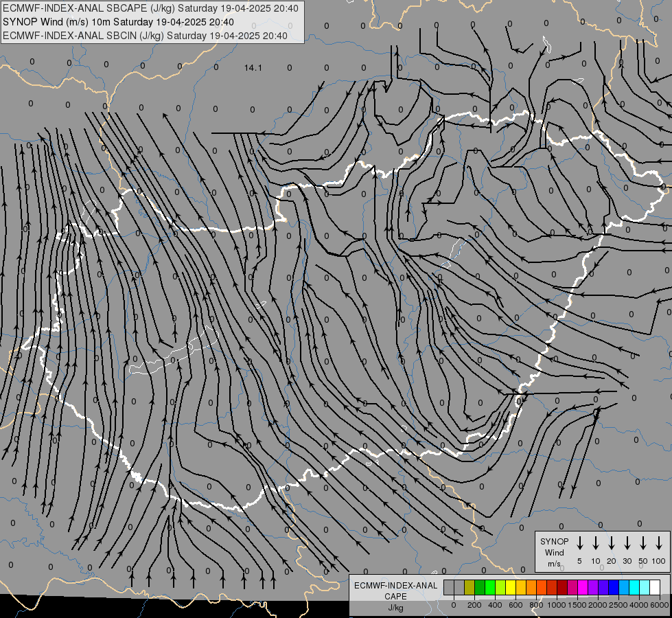Select the olive CAPE swatch before 200
The width and height of the screenshot is (672, 618).
point(470,587)
